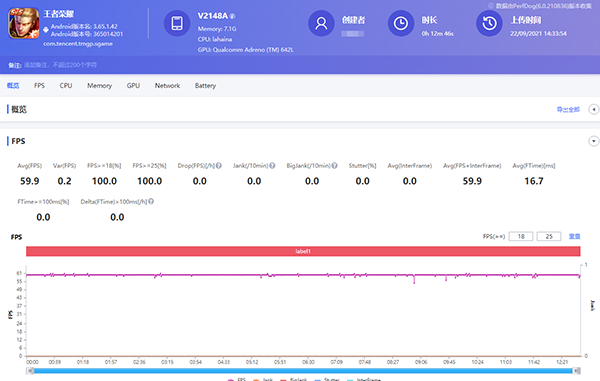
Task: Switch to the CPU tab
Action: (x=66, y=86)
